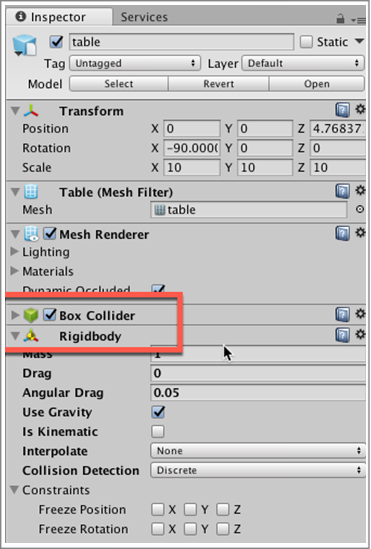Enable Freeze Rotation Y constraint
The width and height of the screenshot is (371, 549).
click(x=190, y=529)
